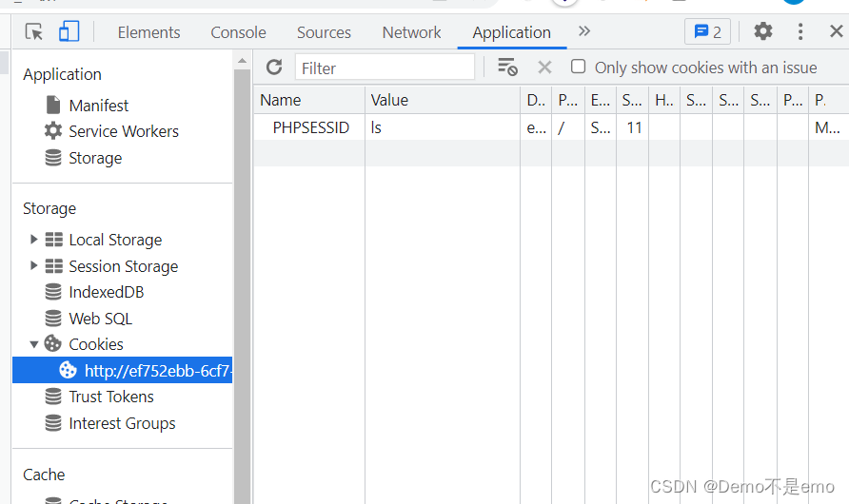Sort cookies by Value column header
Image resolution: width=849 pixels, height=504 pixels.
pyautogui.click(x=443, y=100)
